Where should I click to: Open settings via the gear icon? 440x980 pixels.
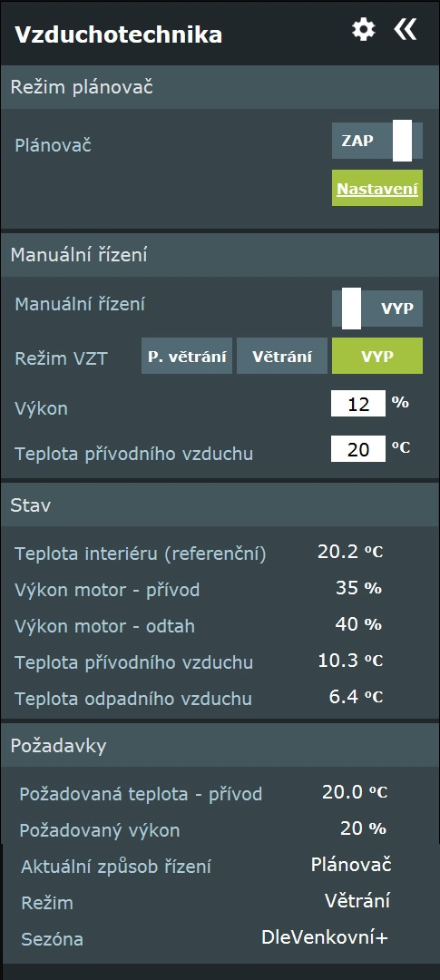coord(364,30)
